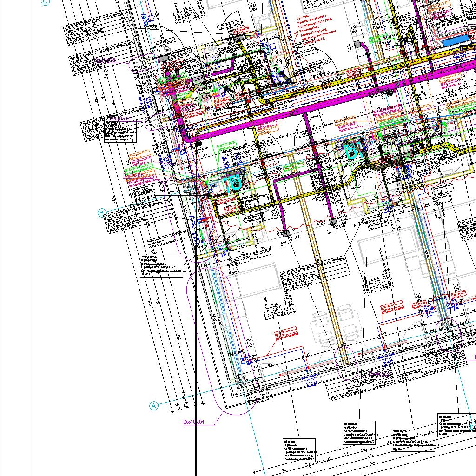Pick the lower-left cyan fan unit symbol
Screen dimensions: 476x476
[234, 181]
